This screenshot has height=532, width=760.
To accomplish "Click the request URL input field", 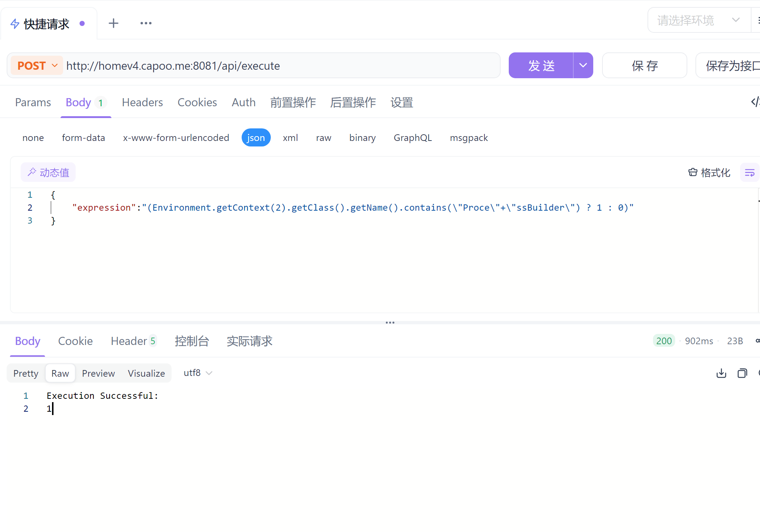I will click(x=280, y=66).
